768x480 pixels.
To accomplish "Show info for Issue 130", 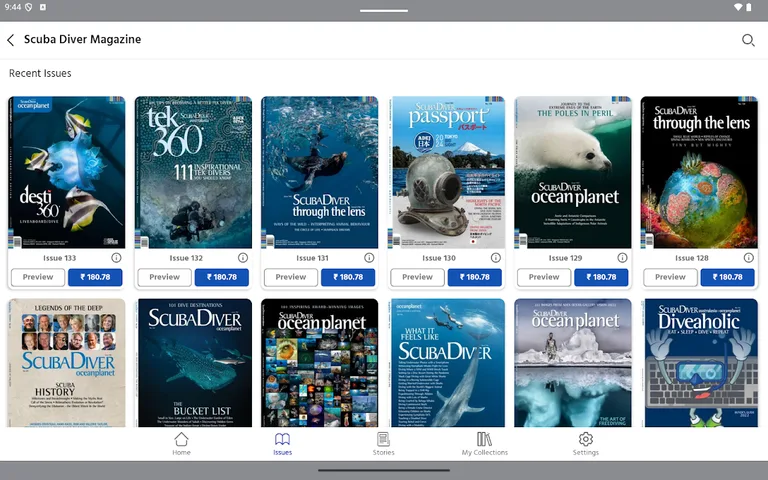I will 496,258.
